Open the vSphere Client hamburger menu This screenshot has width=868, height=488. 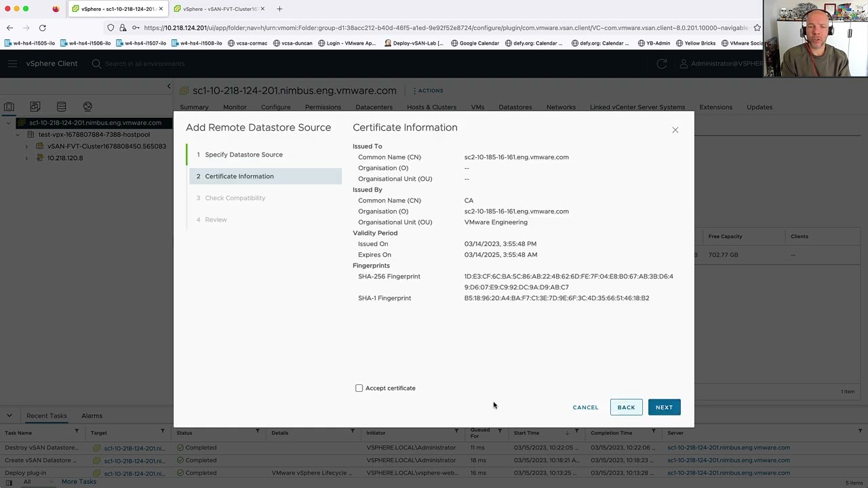coord(12,64)
